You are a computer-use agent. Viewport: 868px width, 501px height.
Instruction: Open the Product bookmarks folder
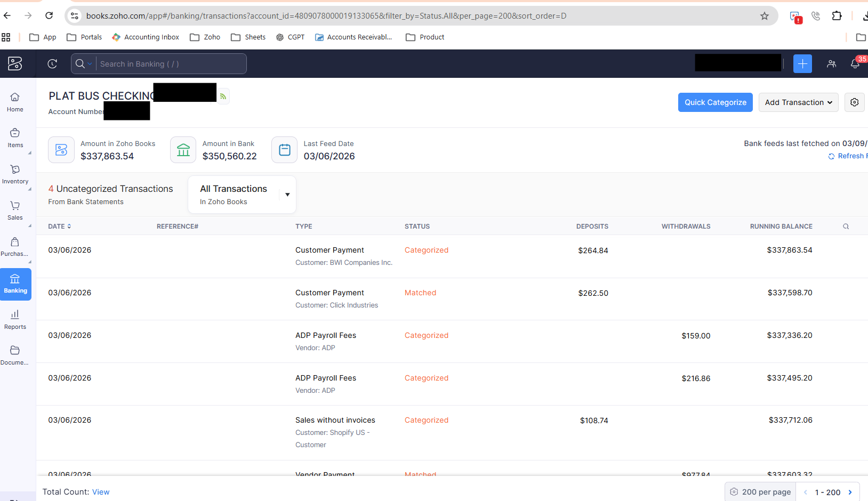425,37
